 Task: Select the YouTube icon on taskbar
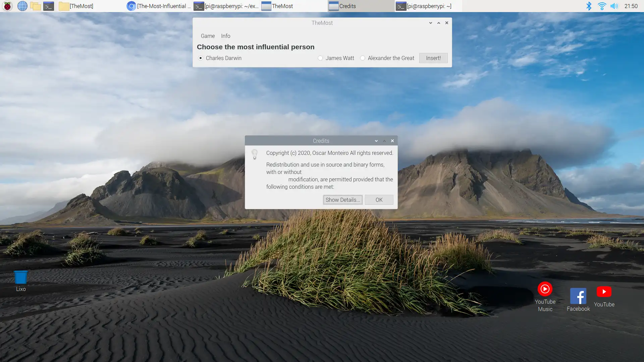point(604,292)
